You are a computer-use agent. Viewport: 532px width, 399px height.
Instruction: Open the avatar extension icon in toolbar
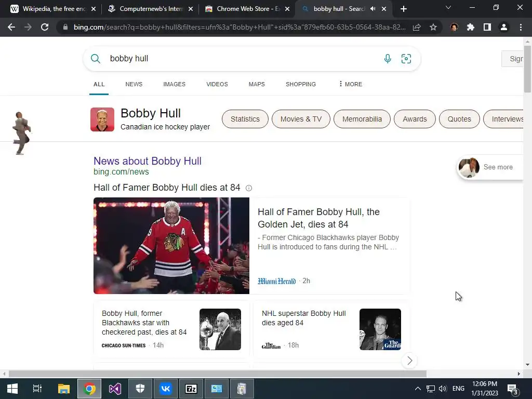[x=454, y=27]
